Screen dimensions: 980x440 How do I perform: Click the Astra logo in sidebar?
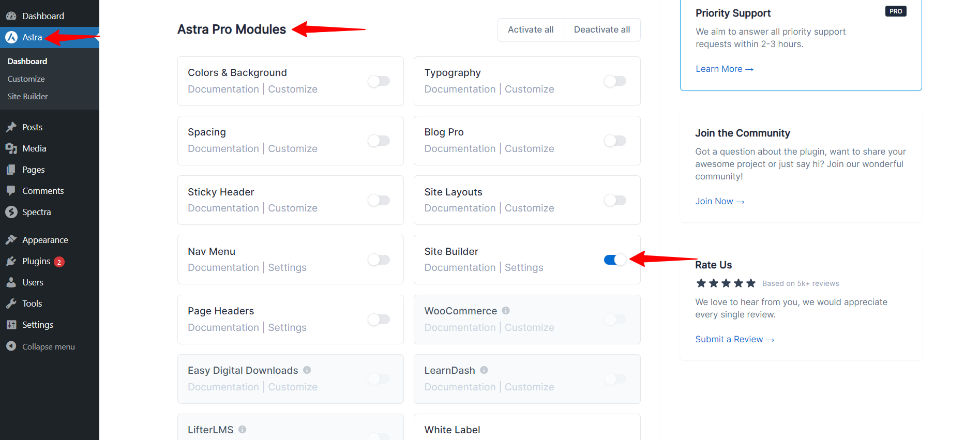tap(10, 37)
